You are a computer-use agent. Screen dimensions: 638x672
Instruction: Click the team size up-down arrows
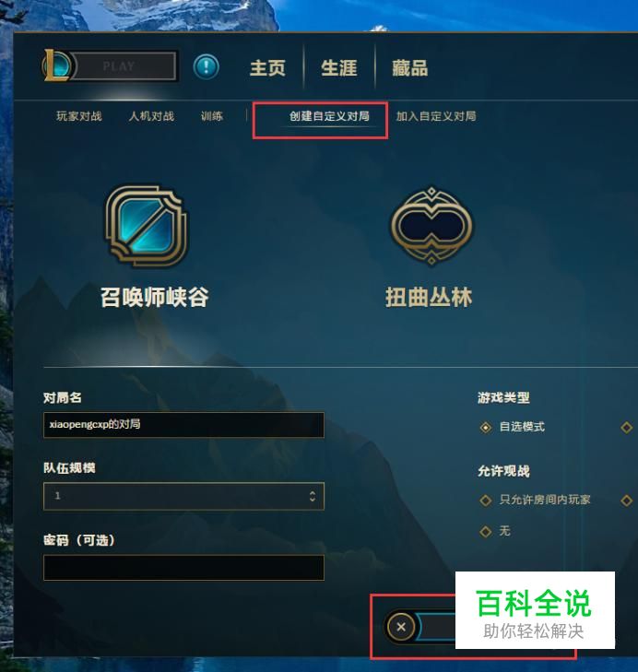(x=313, y=496)
